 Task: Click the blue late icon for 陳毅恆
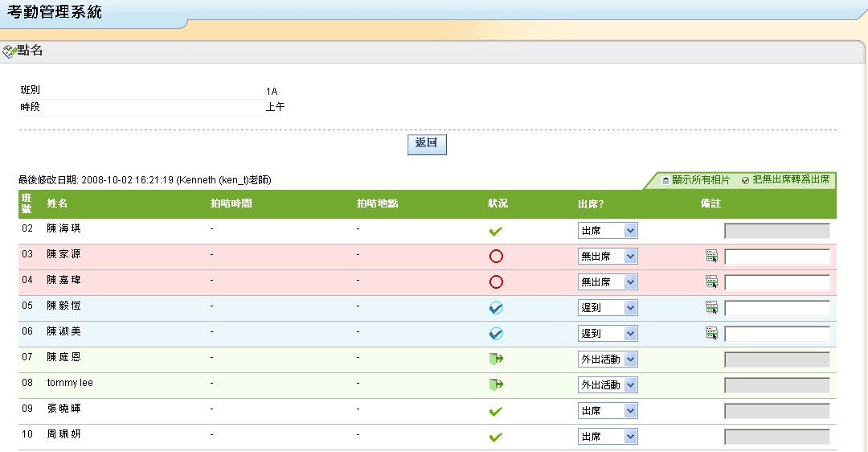496,307
